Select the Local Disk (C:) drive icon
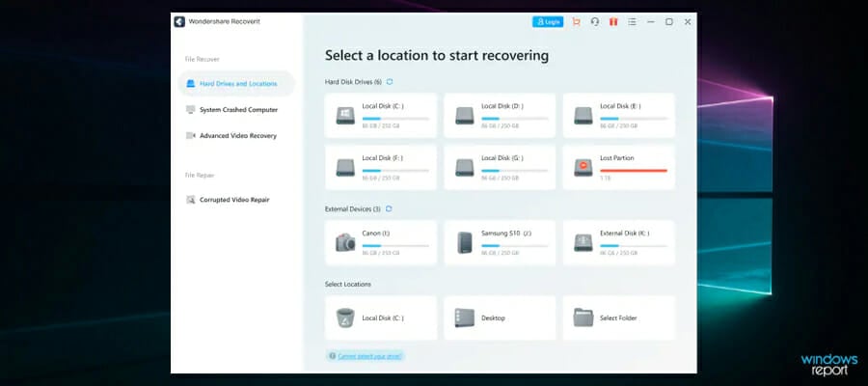 click(x=345, y=115)
